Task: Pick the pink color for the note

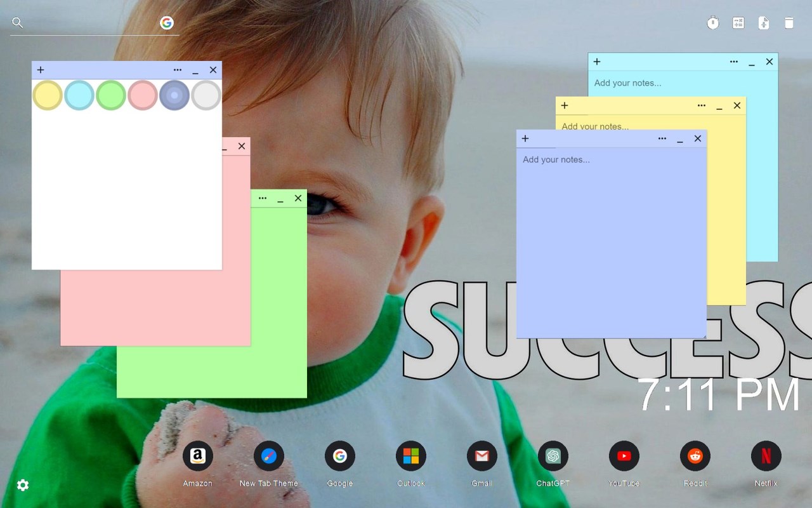Action: point(143,95)
